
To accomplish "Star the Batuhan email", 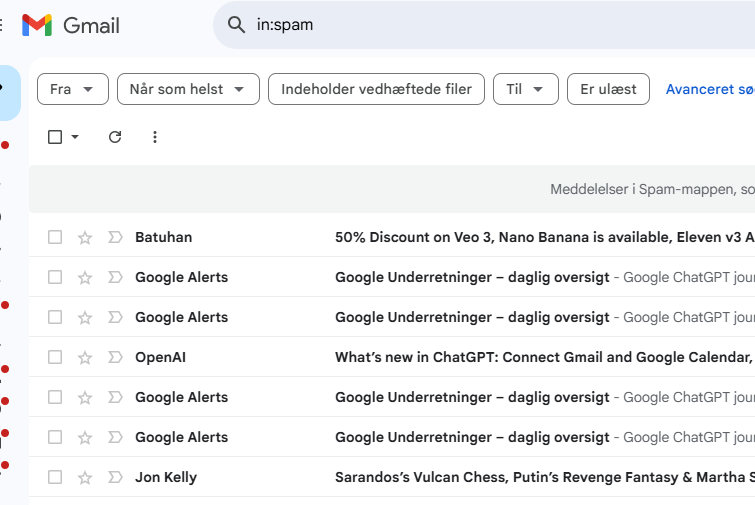I will click(85, 237).
